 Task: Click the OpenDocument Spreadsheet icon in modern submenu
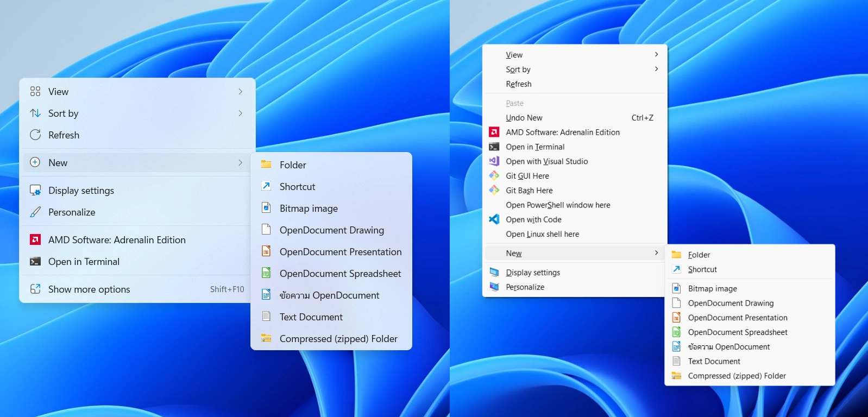[266, 273]
